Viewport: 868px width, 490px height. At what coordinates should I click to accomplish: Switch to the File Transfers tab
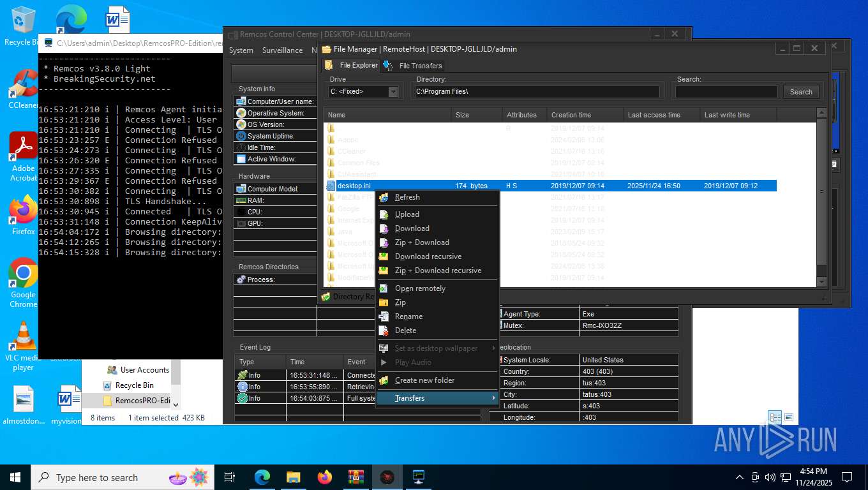[413, 65]
